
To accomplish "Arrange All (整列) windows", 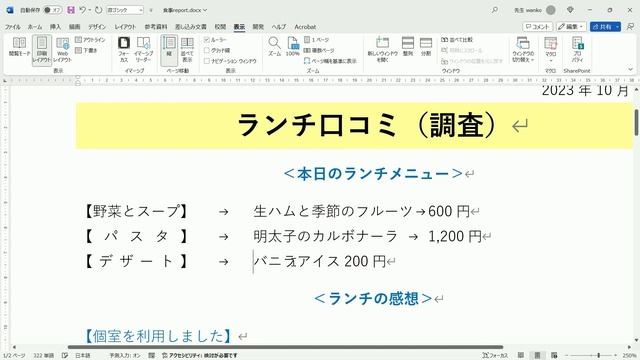I will [x=408, y=46].
